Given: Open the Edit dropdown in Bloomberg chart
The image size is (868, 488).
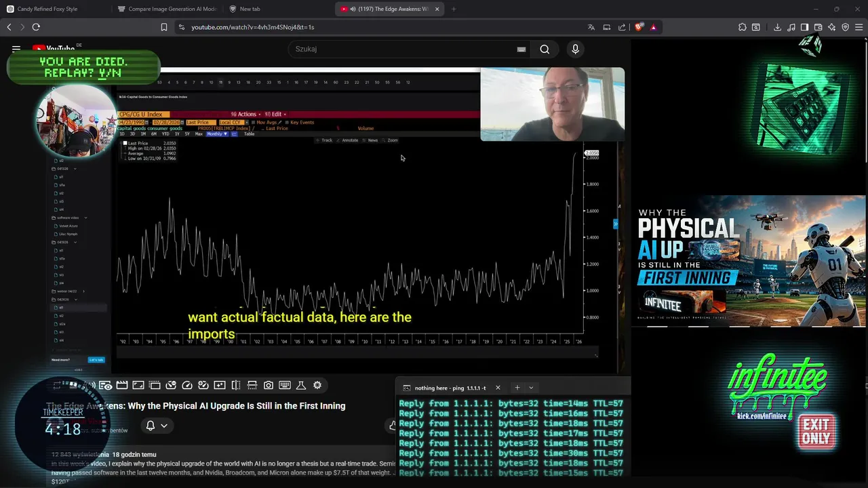Looking at the screenshot, I should (275, 114).
